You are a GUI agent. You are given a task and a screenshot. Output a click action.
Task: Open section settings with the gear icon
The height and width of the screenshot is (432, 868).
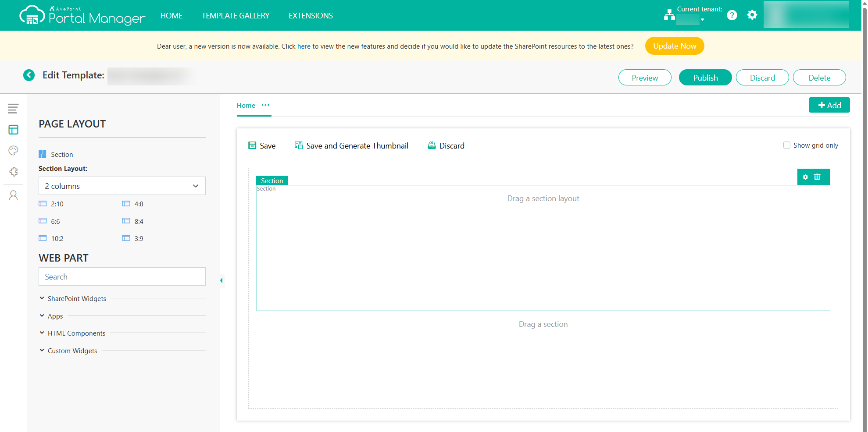pyautogui.click(x=805, y=177)
